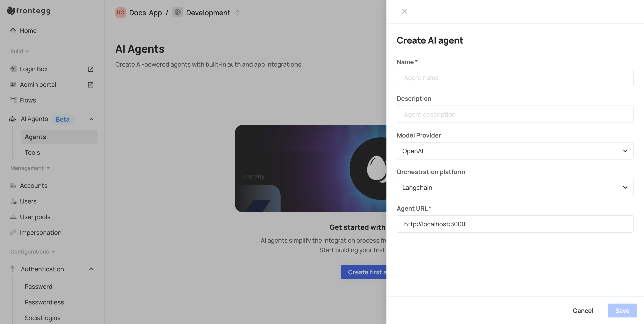Click the Frontegg logo icon

[x=11, y=10]
